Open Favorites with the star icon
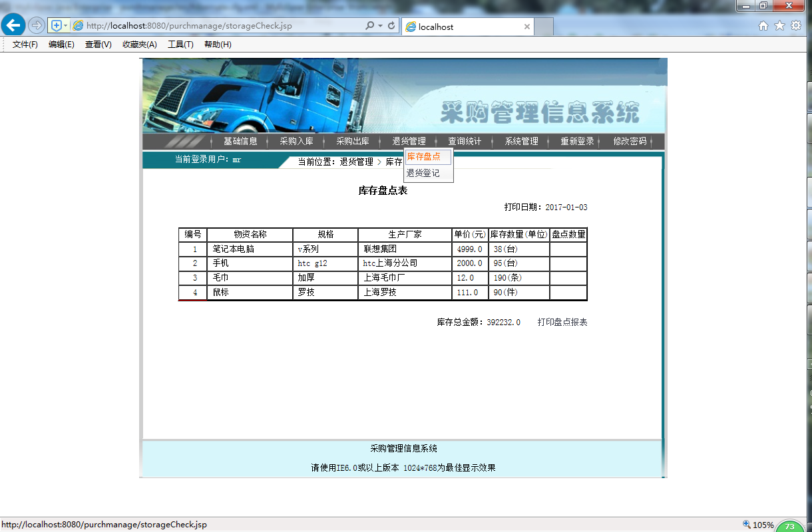Image resolution: width=812 pixels, height=532 pixels. click(779, 25)
